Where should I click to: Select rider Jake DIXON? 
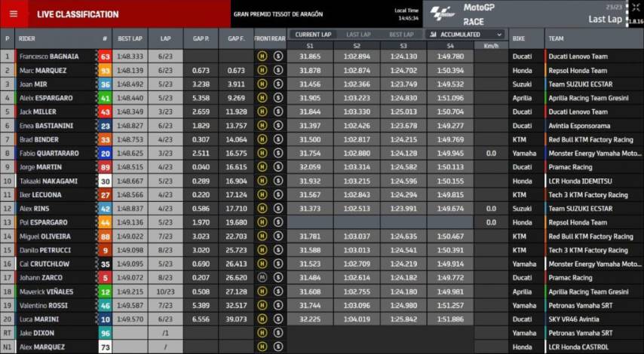[x=36, y=333]
